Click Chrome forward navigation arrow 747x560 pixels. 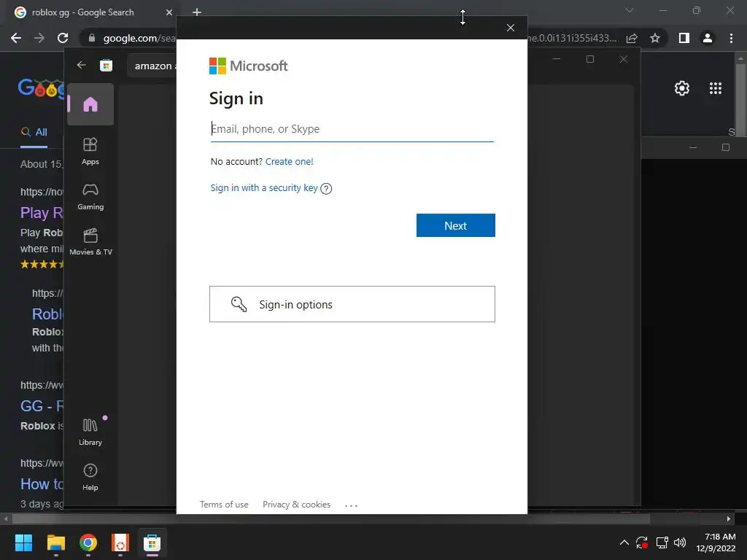tap(39, 38)
